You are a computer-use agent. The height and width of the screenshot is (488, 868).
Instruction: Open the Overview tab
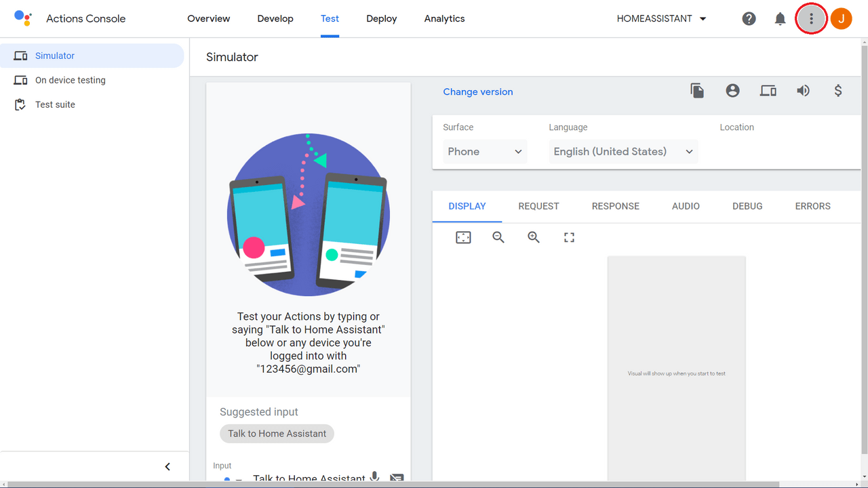pyautogui.click(x=209, y=18)
